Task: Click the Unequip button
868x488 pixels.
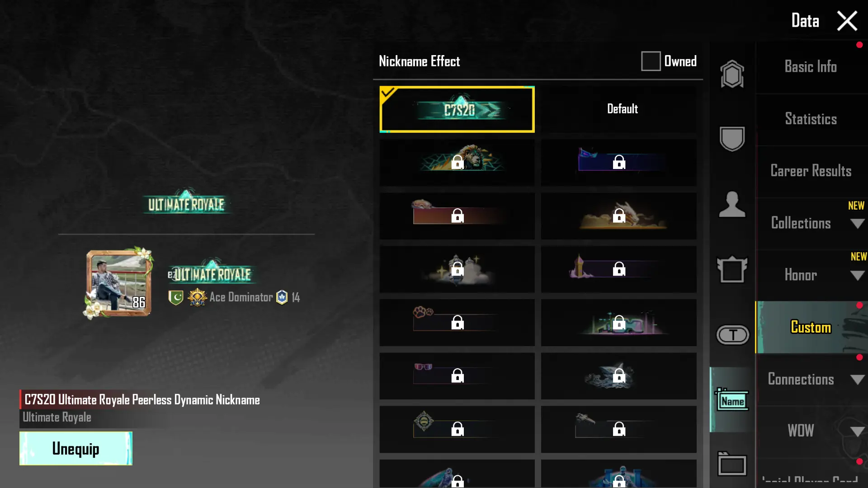Action: [x=76, y=448]
